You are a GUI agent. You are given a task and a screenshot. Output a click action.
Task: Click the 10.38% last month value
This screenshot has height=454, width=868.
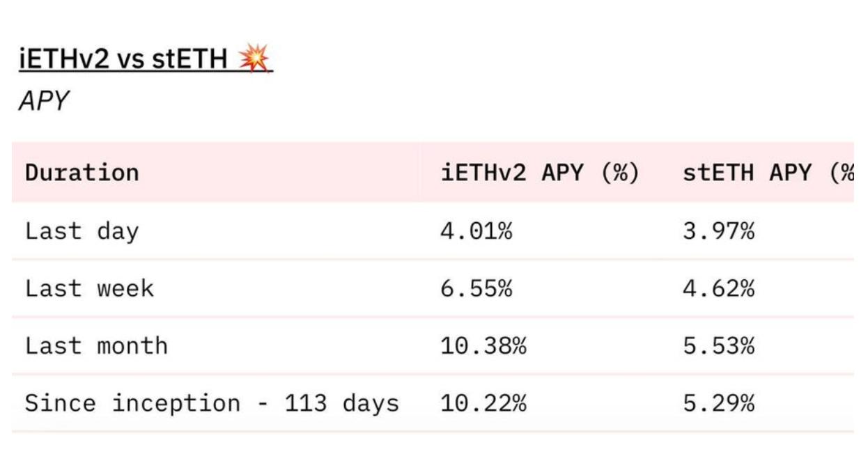[483, 346]
